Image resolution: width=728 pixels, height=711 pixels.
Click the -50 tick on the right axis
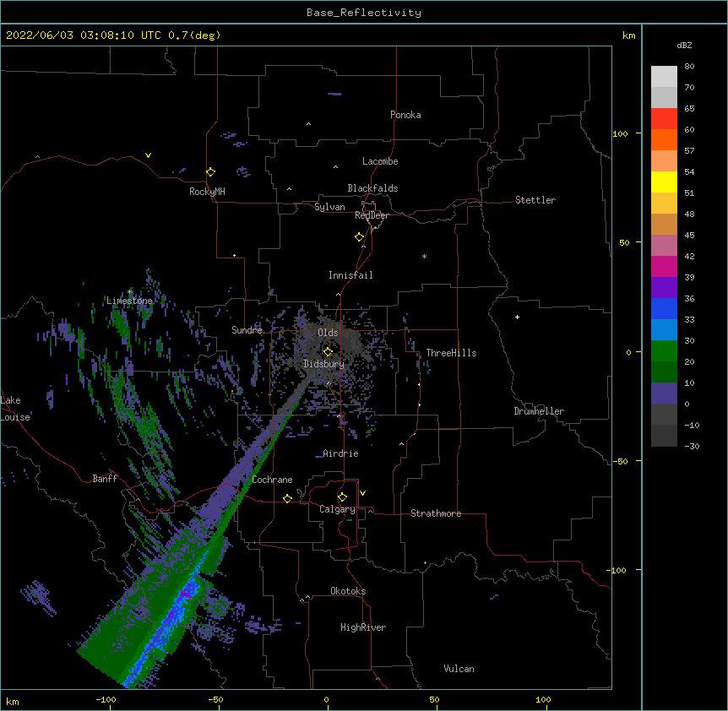click(620, 461)
